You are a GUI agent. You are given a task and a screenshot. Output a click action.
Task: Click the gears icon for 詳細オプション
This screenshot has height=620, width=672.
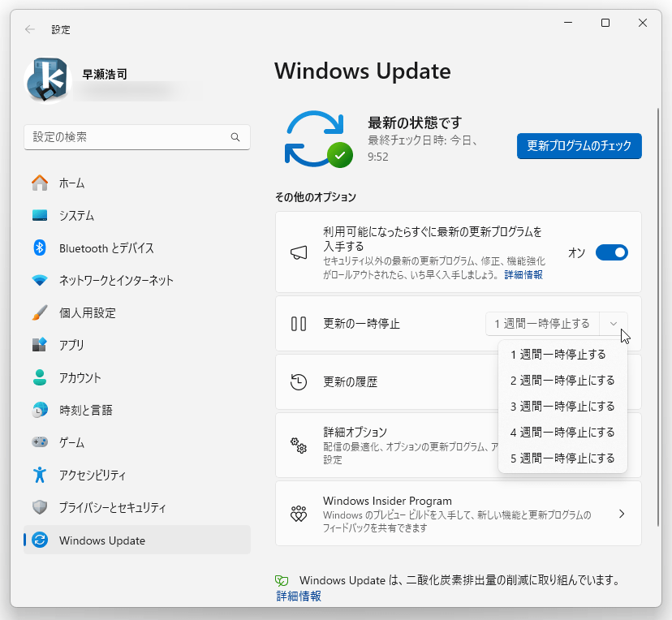299,446
